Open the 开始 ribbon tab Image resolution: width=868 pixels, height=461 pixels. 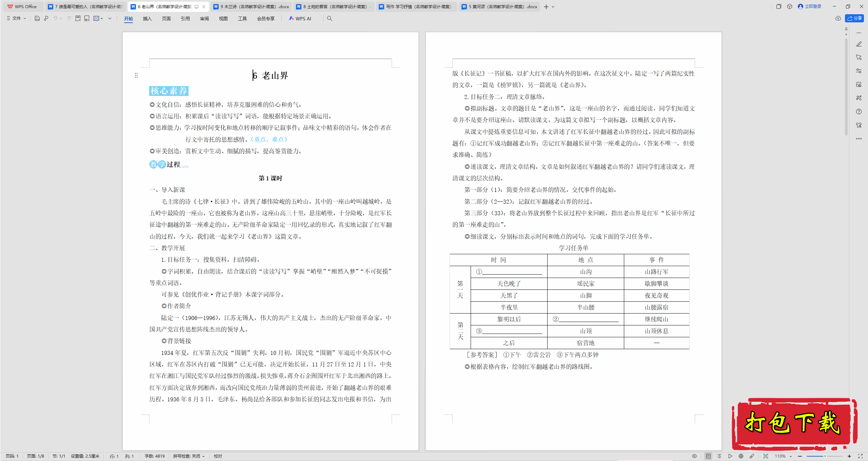(129, 19)
